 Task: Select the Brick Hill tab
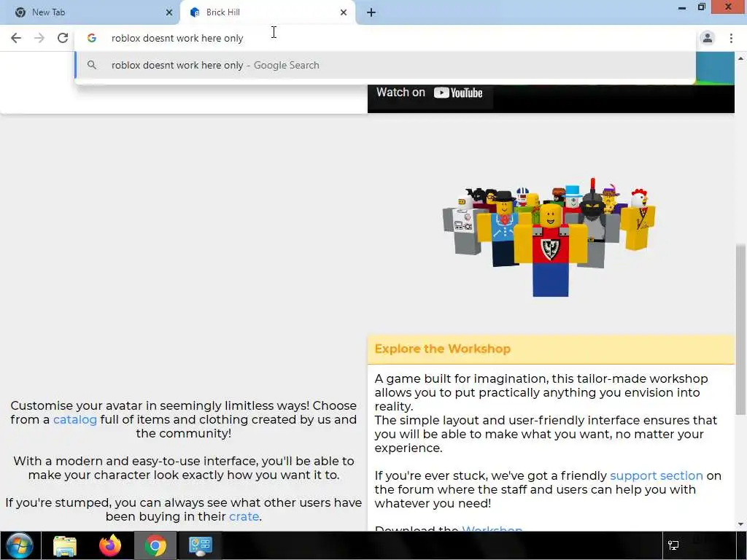click(267, 13)
